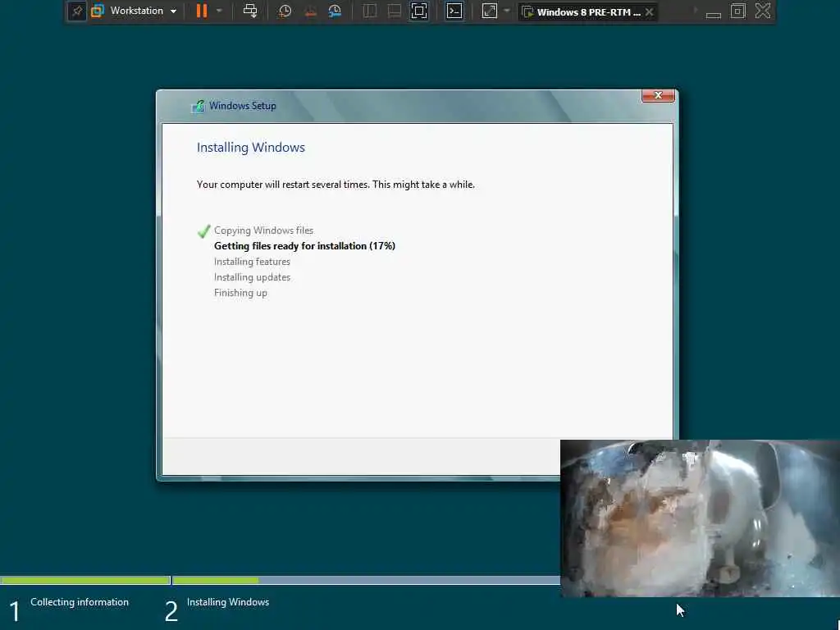Toggle full screen mode
Image resolution: width=840 pixels, height=630 pixels.
click(419, 11)
